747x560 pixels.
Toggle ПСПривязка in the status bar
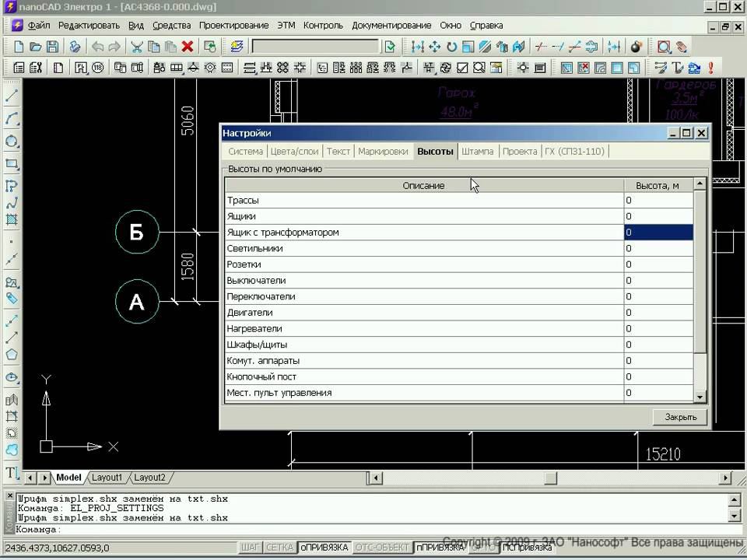pos(527,548)
